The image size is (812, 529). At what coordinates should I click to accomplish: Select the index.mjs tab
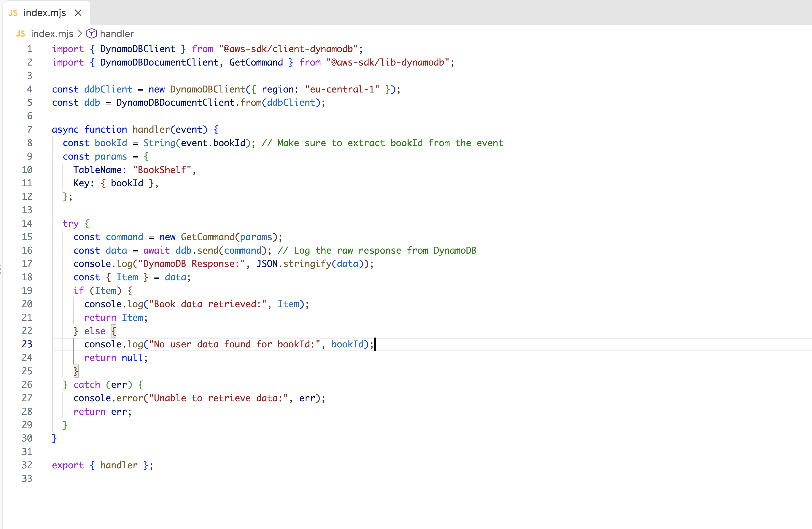coord(46,13)
